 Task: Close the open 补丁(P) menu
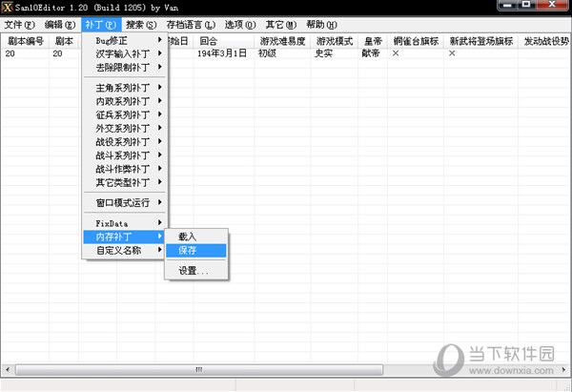click(x=101, y=25)
